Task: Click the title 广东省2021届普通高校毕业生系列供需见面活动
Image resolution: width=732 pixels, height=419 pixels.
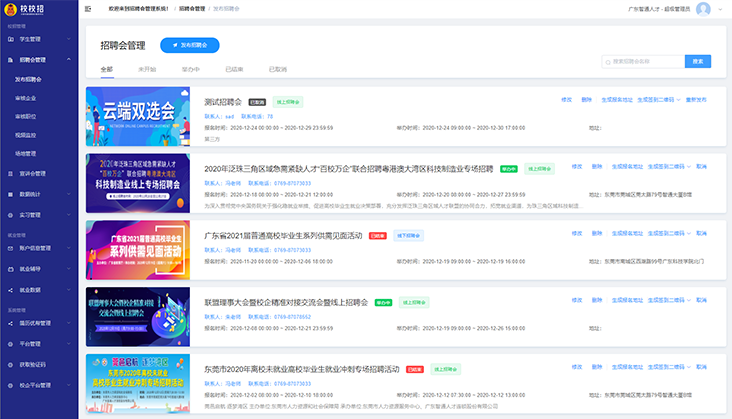Action: point(283,236)
